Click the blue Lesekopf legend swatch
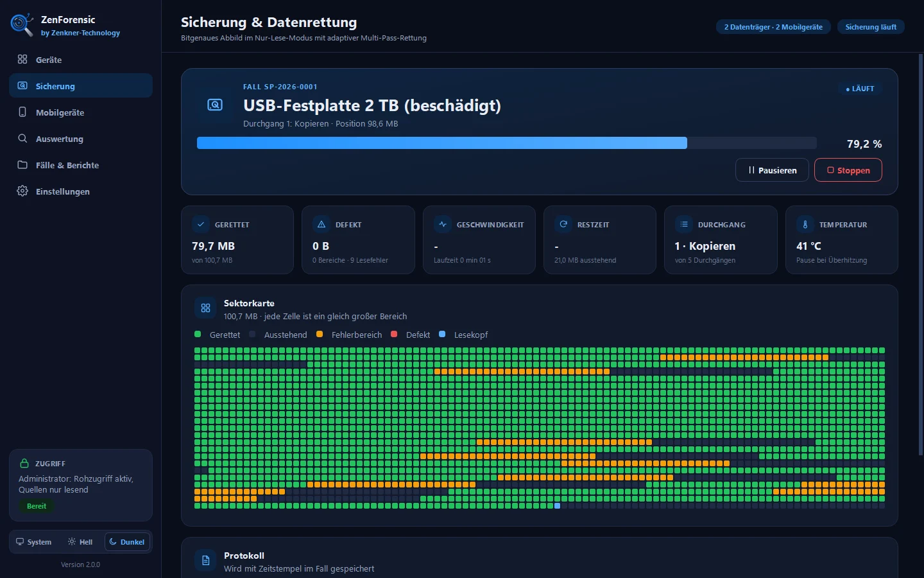The width and height of the screenshot is (924, 578). coord(442,334)
